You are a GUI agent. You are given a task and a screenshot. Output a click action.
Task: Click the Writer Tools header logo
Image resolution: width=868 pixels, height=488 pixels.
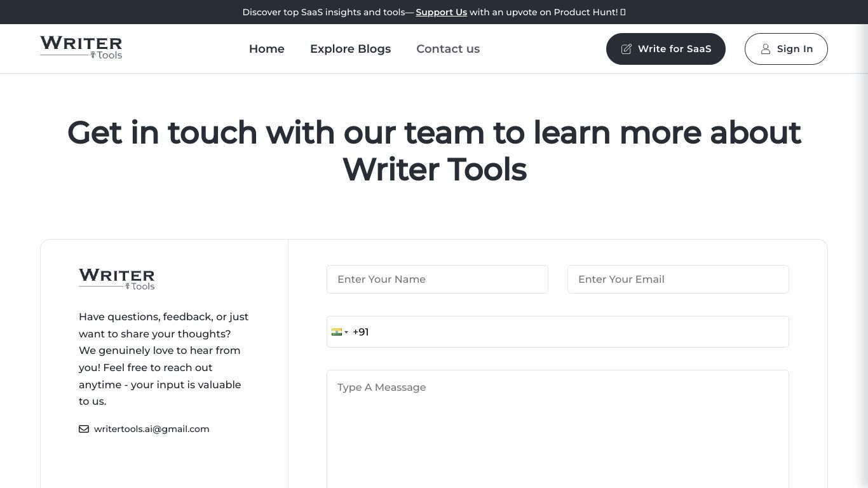coord(81,48)
